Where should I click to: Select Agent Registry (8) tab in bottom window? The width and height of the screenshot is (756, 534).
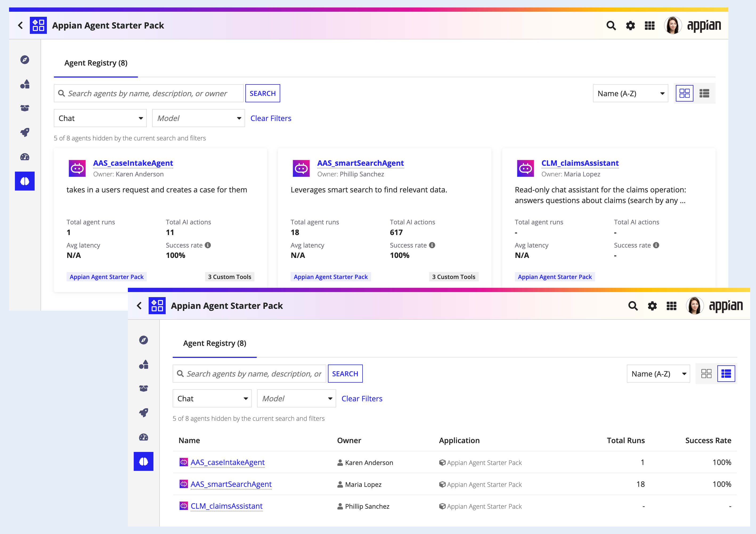pos(215,343)
